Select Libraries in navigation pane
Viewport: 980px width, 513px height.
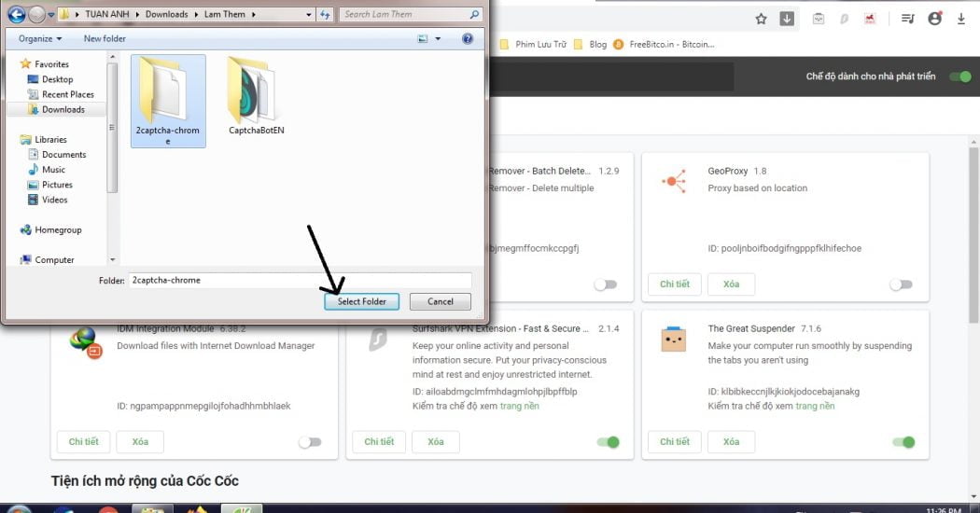click(43, 139)
